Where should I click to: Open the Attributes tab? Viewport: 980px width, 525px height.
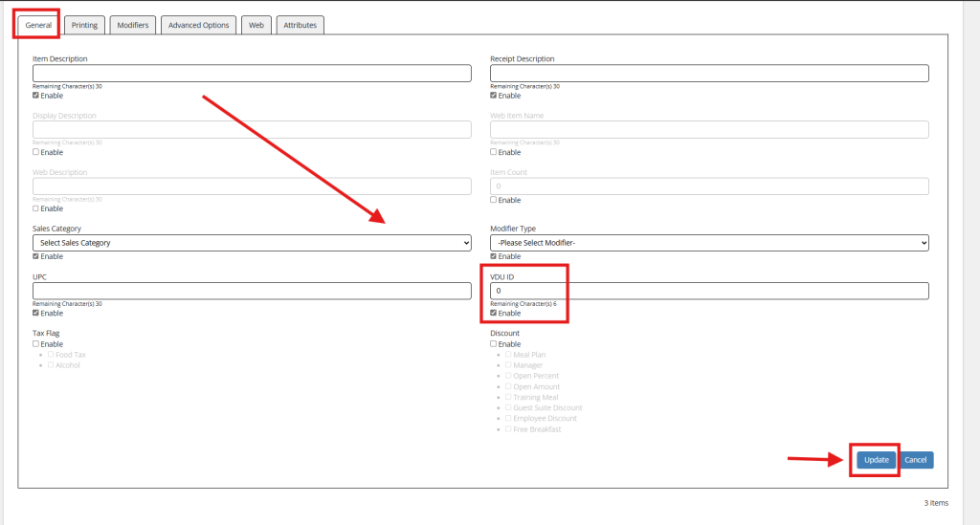coord(300,25)
